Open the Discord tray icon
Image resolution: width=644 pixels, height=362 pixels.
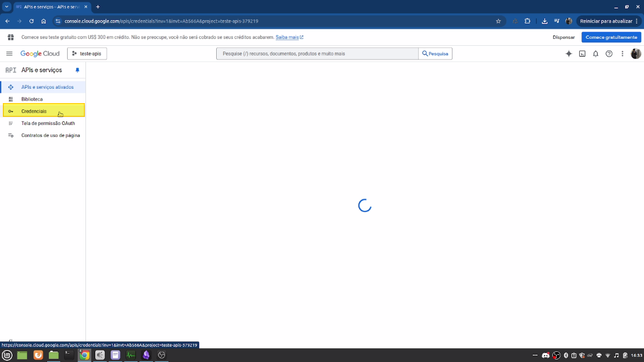(545, 356)
